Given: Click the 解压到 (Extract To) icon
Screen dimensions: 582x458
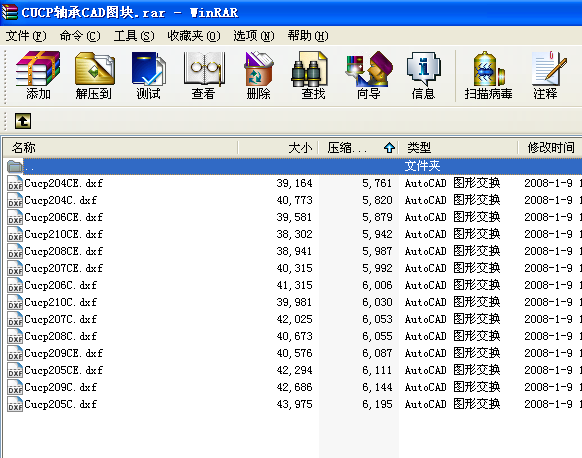Looking at the screenshot, I should [x=94, y=75].
